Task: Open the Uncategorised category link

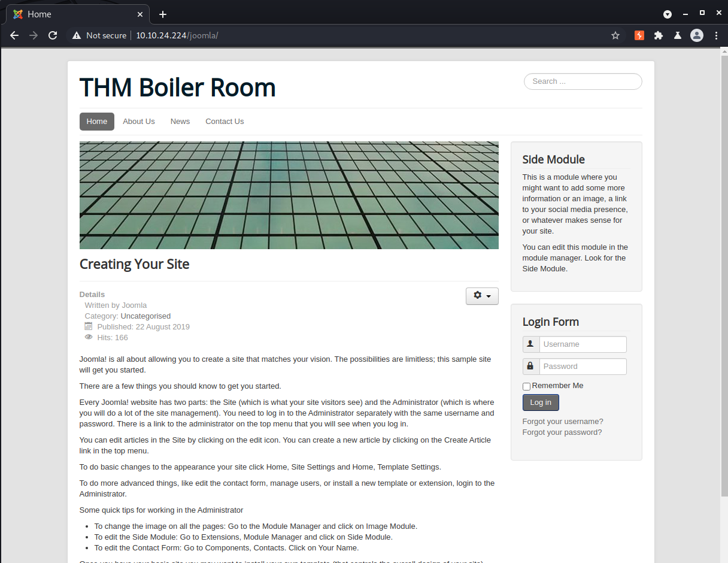Action: click(145, 316)
